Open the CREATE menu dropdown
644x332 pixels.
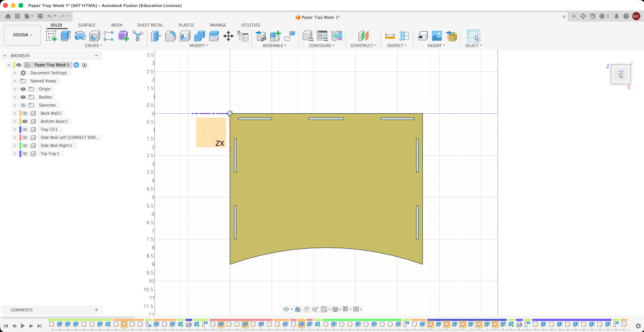[93, 46]
